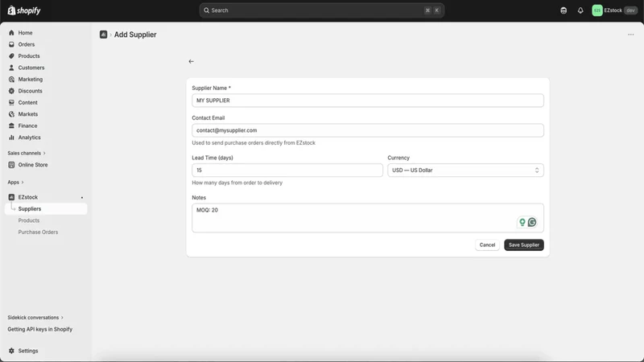
Task: Click the pin dot next to EZstock
Action: click(82, 197)
